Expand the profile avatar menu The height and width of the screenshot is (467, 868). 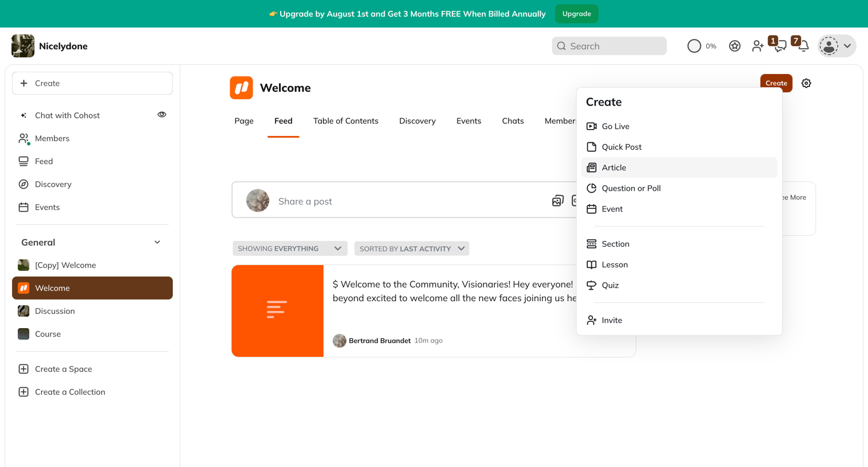836,46
